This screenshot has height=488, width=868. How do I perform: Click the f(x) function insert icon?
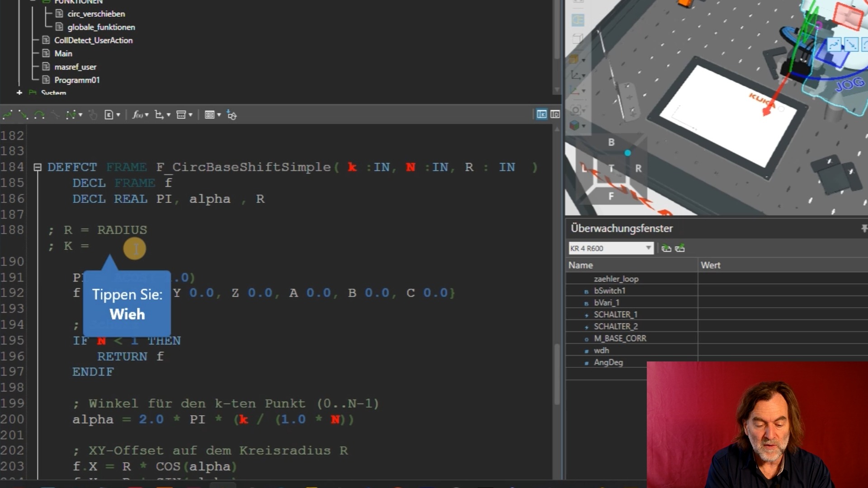pos(137,115)
